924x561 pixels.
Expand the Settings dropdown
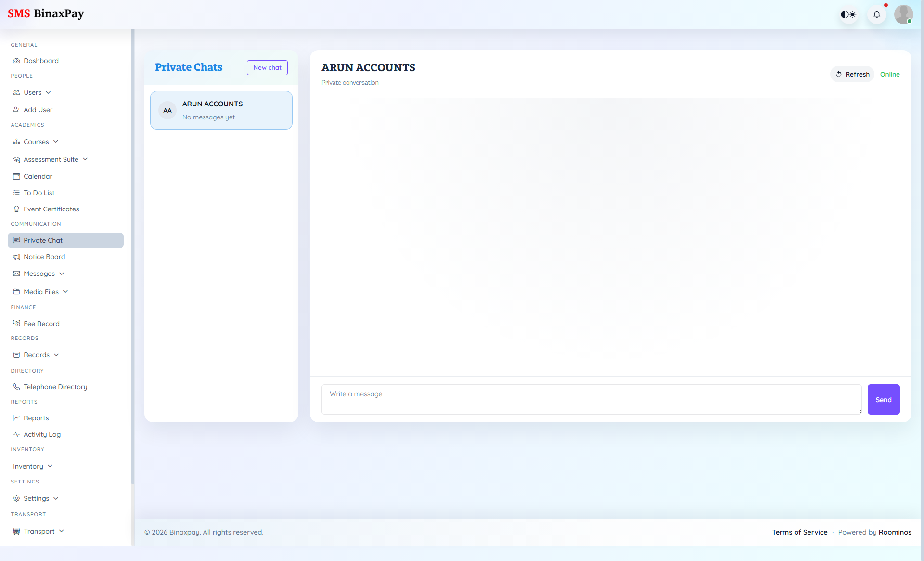[56, 498]
